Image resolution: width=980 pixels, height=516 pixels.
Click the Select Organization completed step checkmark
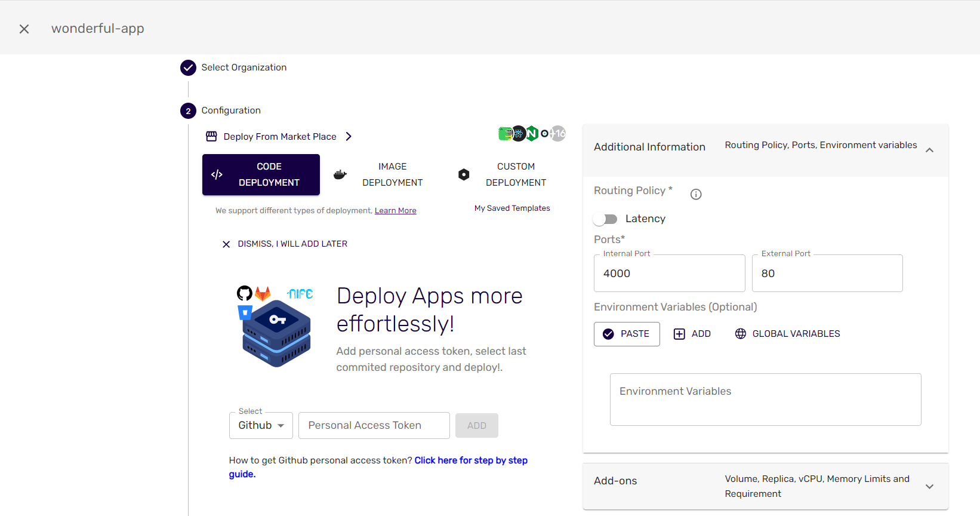[188, 67]
